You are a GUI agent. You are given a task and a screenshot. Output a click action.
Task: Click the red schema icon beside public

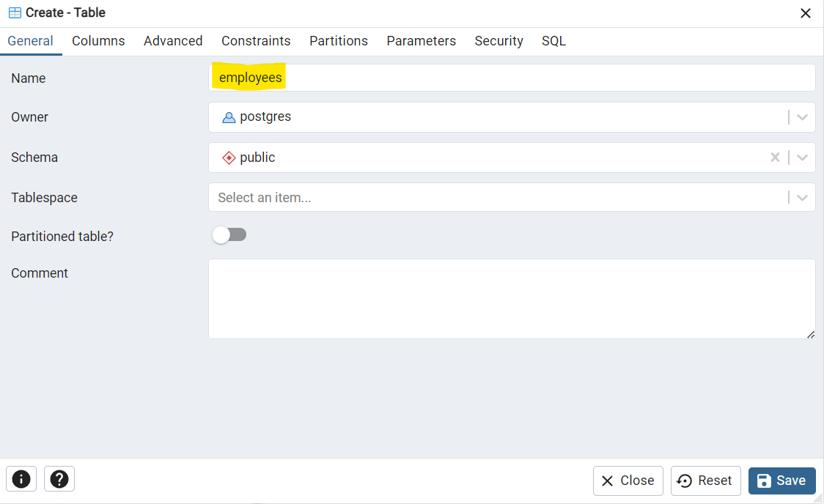(228, 157)
